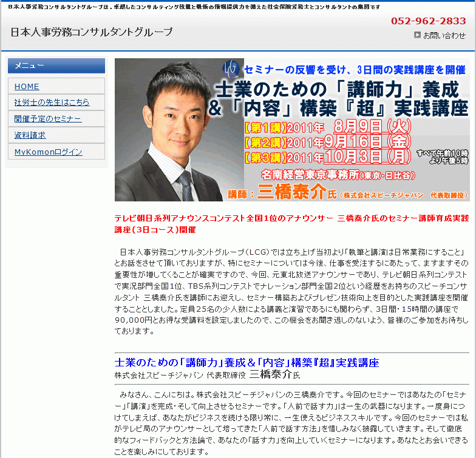
Task: Open the HOME menu link
Action: (27, 86)
